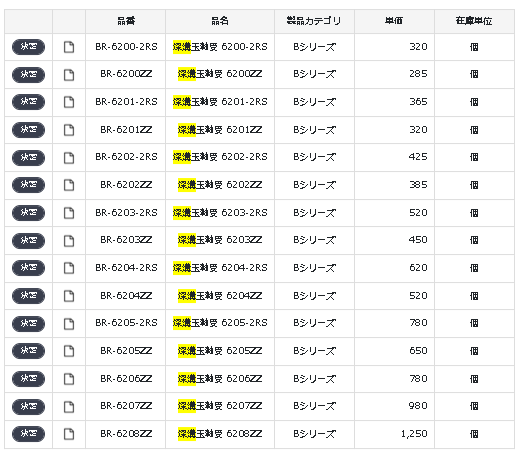
Task: Click the document icon for BR-6204-2RS
Action: 69,268
